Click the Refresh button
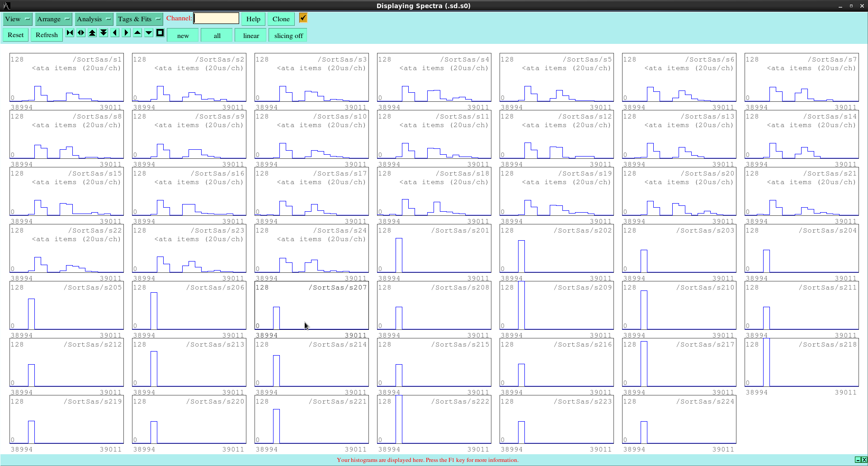 pos(47,35)
